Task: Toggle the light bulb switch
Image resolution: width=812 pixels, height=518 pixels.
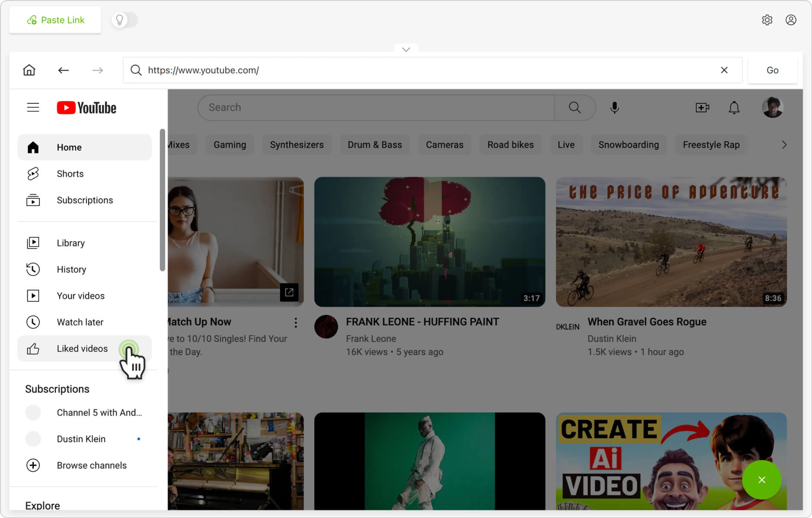Action: pyautogui.click(x=125, y=20)
